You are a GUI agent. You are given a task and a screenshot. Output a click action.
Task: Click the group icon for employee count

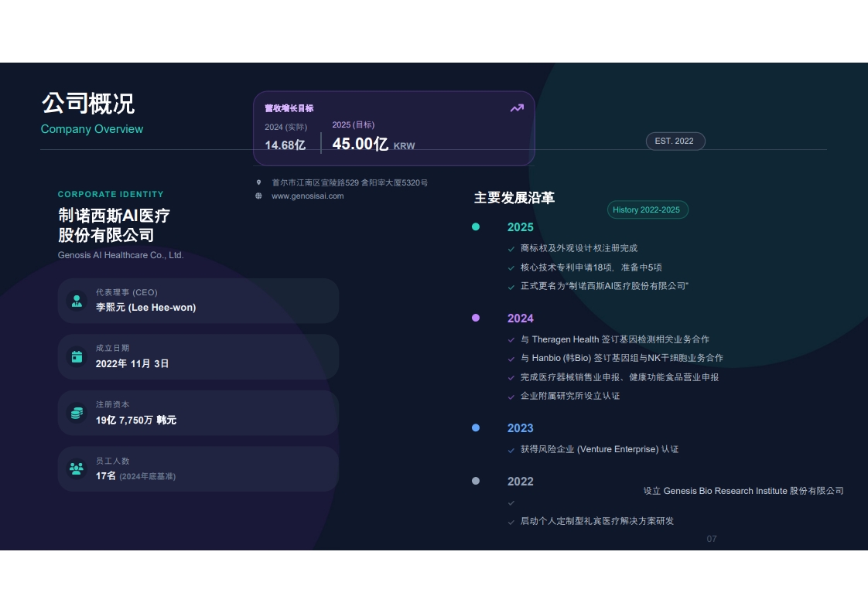pyautogui.click(x=77, y=469)
